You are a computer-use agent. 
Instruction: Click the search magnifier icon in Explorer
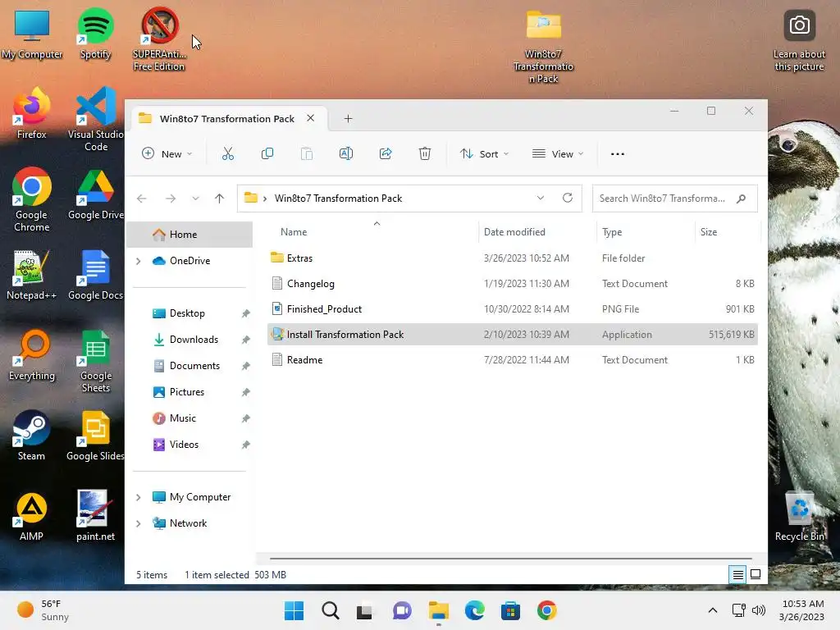point(741,199)
